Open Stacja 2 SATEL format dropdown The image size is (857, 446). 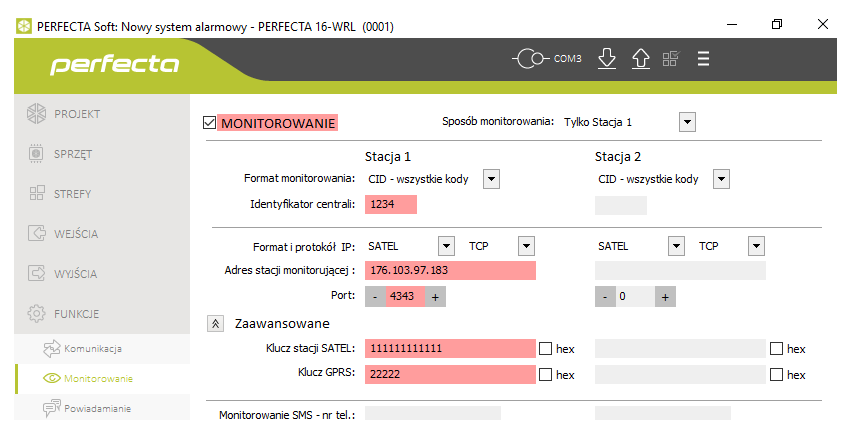(x=677, y=246)
